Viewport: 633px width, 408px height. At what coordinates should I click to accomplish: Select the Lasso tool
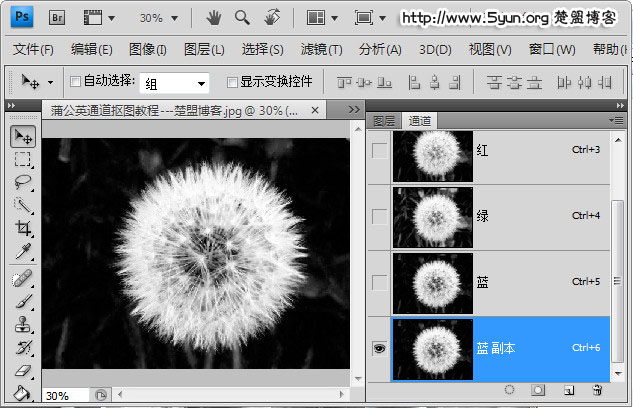[23, 182]
